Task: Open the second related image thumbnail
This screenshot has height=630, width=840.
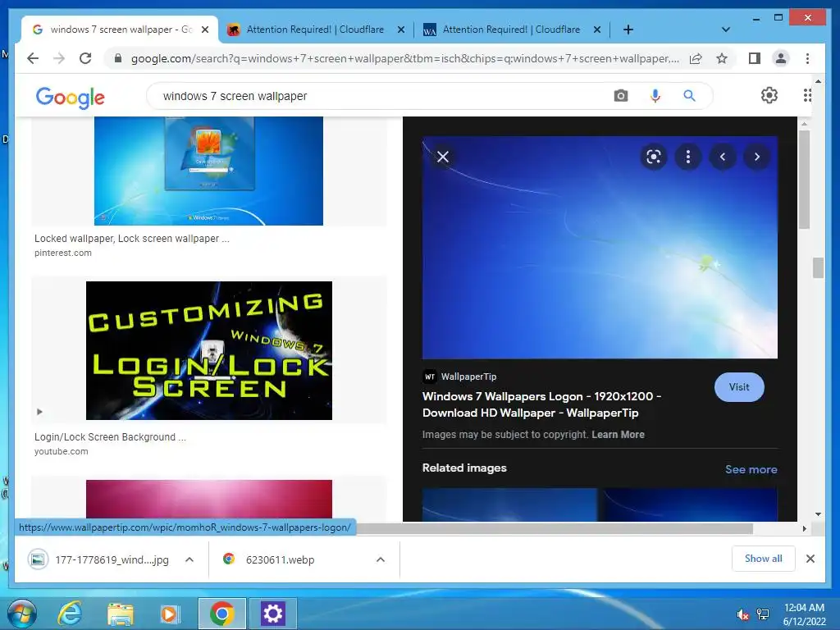Action: click(x=691, y=504)
